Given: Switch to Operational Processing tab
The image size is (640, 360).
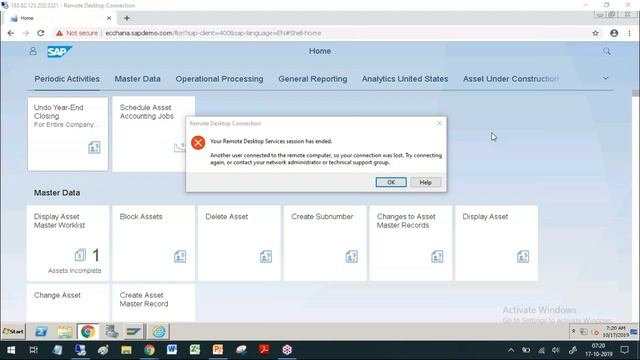Looking at the screenshot, I should pyautogui.click(x=219, y=79).
